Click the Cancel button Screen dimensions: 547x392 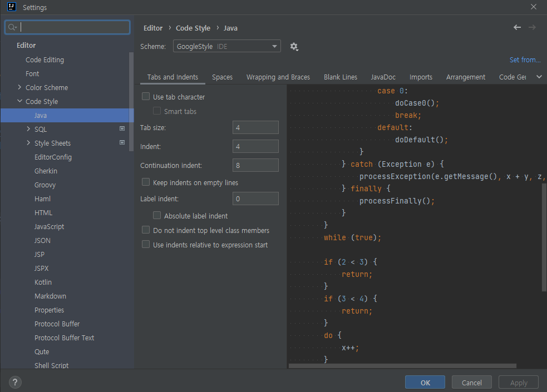point(472,382)
